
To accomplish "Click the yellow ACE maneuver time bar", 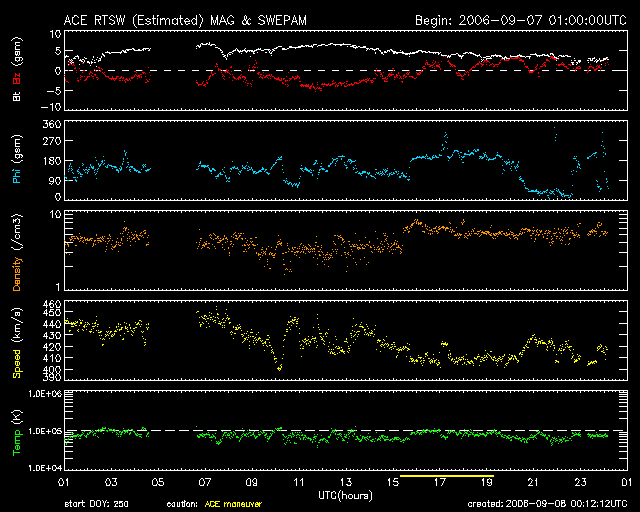I will [446, 474].
